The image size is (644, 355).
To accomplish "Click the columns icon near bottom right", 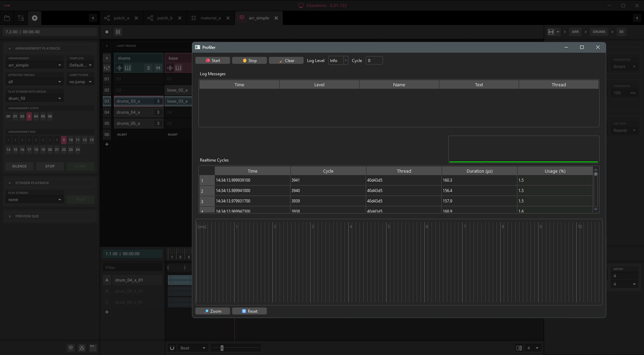I will coord(519,348).
